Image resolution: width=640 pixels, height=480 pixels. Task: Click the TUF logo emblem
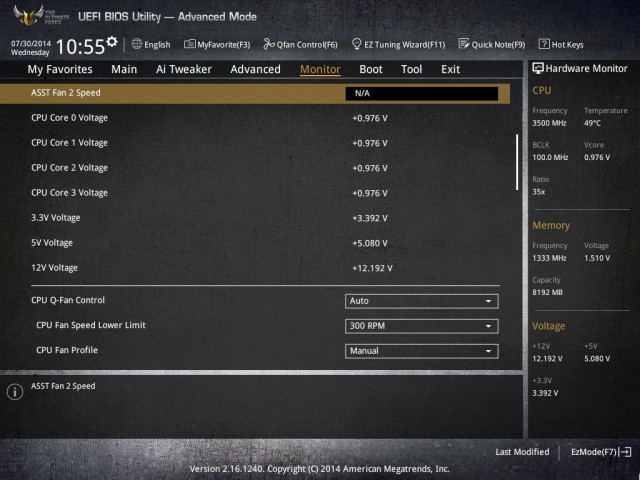(x=29, y=16)
